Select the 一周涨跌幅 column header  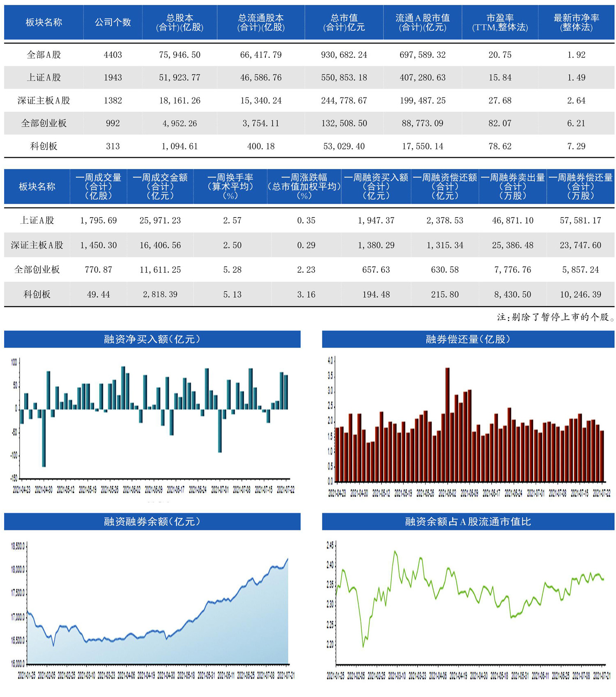pyautogui.click(x=304, y=186)
